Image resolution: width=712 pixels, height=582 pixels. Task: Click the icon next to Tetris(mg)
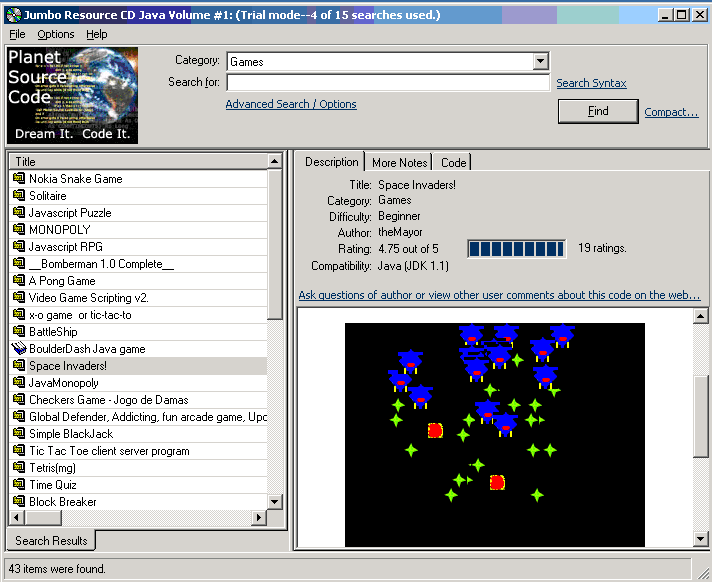tap(19, 467)
